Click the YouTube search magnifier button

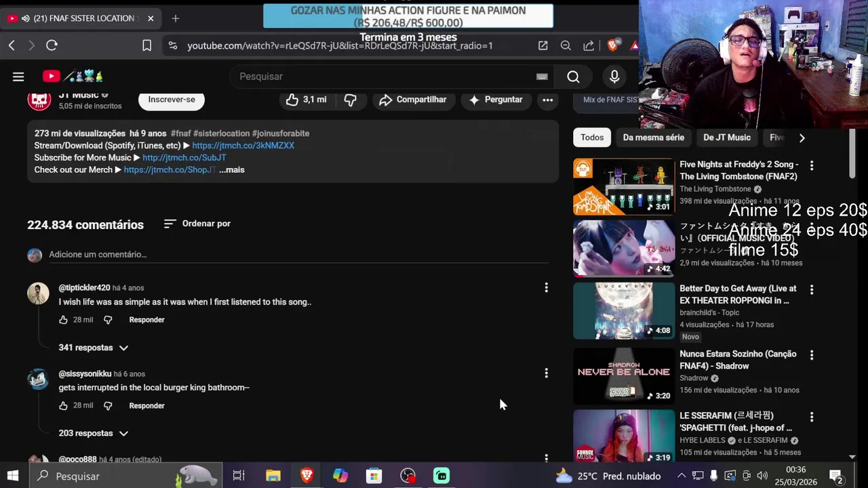[573, 77]
